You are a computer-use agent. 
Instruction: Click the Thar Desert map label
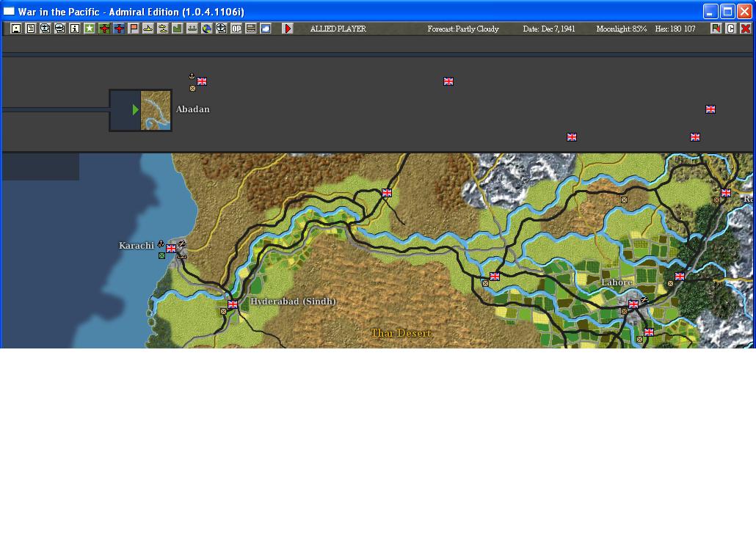pos(401,333)
